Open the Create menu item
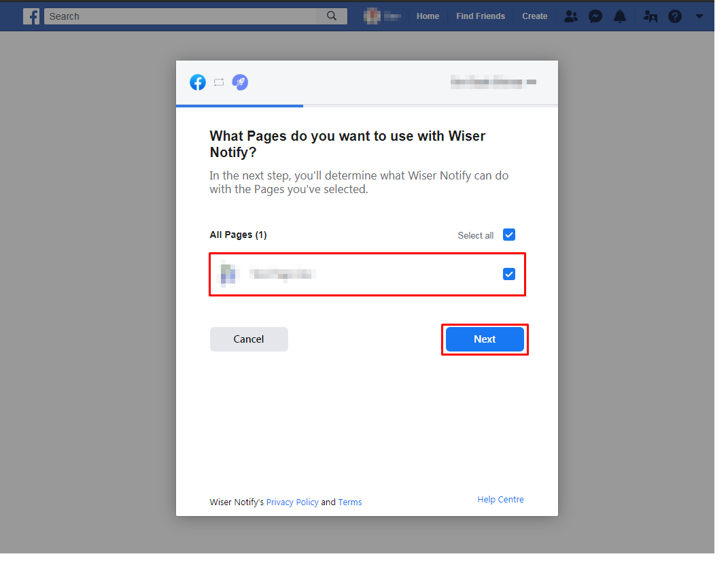728x565 pixels. pos(535,16)
